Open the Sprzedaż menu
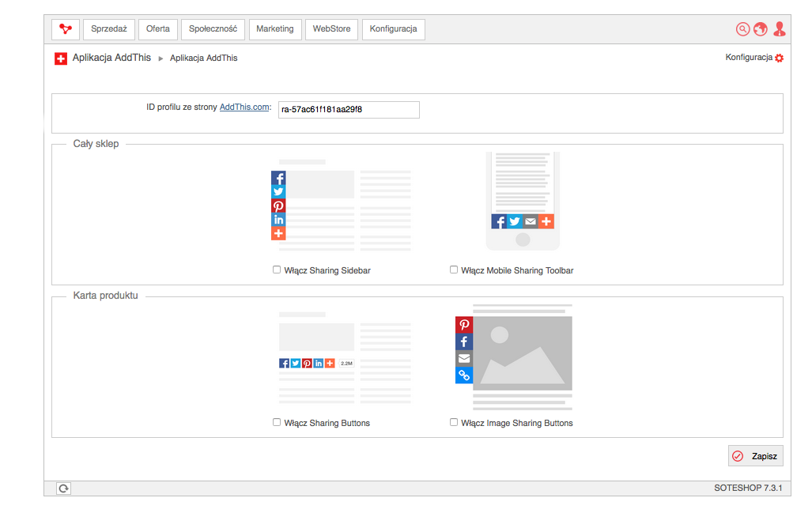 point(109,29)
